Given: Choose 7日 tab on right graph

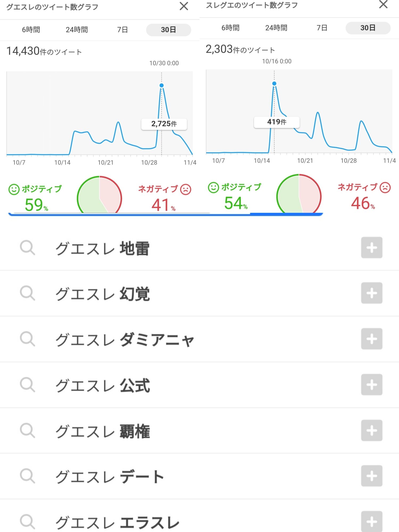Looking at the screenshot, I should point(322,28).
